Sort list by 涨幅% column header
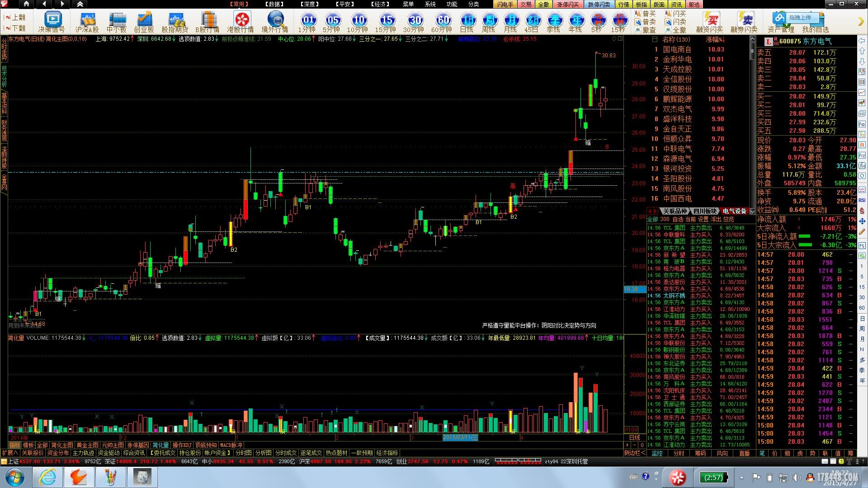 (x=715, y=40)
